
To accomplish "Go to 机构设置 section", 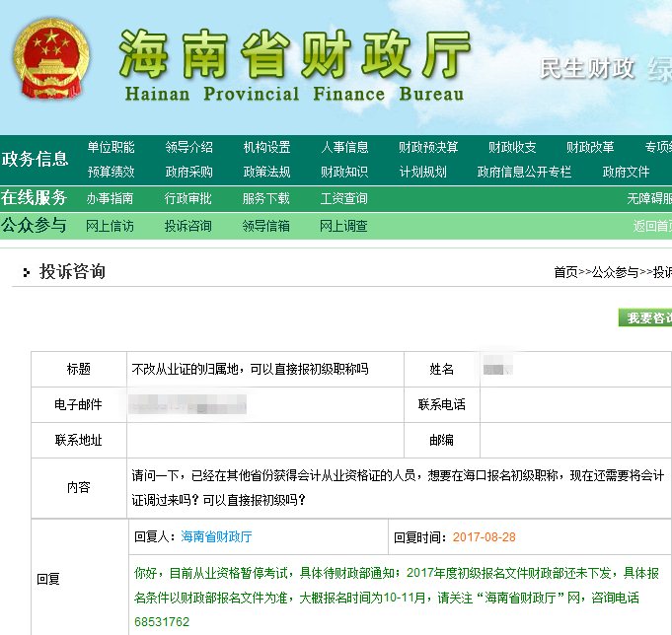I will click(x=266, y=148).
